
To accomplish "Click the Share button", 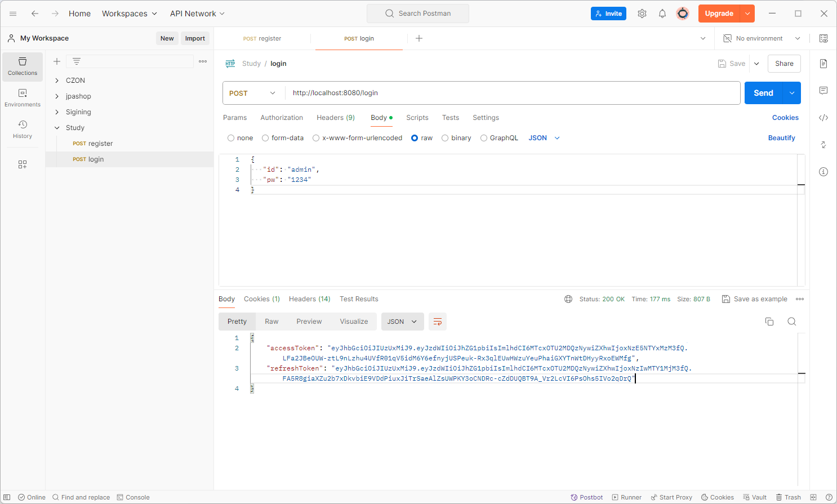I will [784, 64].
